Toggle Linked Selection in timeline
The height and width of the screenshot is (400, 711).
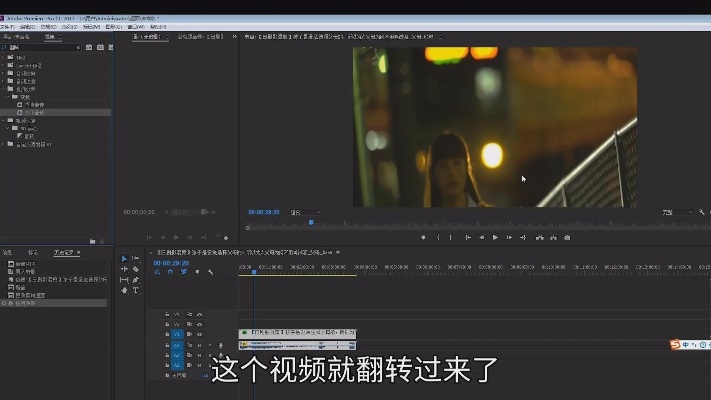point(184,272)
